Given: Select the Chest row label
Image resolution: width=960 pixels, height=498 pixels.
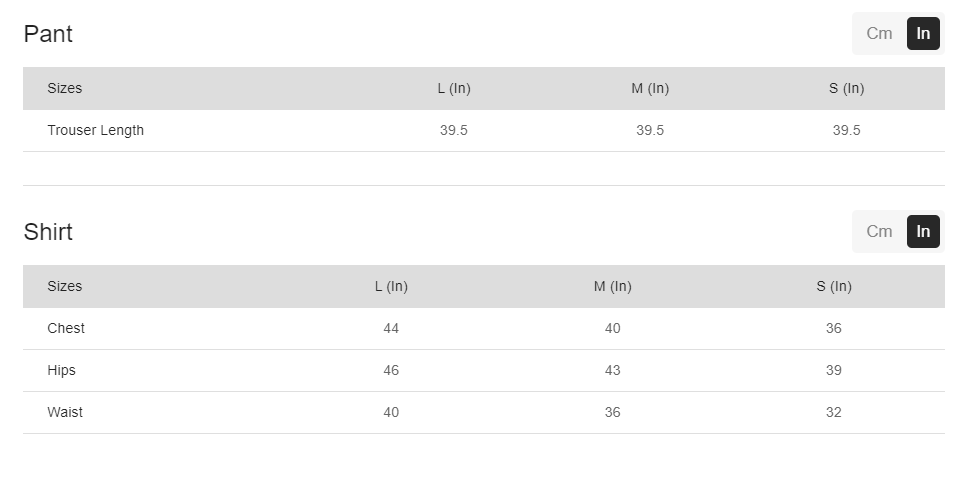Looking at the screenshot, I should 66,328.
